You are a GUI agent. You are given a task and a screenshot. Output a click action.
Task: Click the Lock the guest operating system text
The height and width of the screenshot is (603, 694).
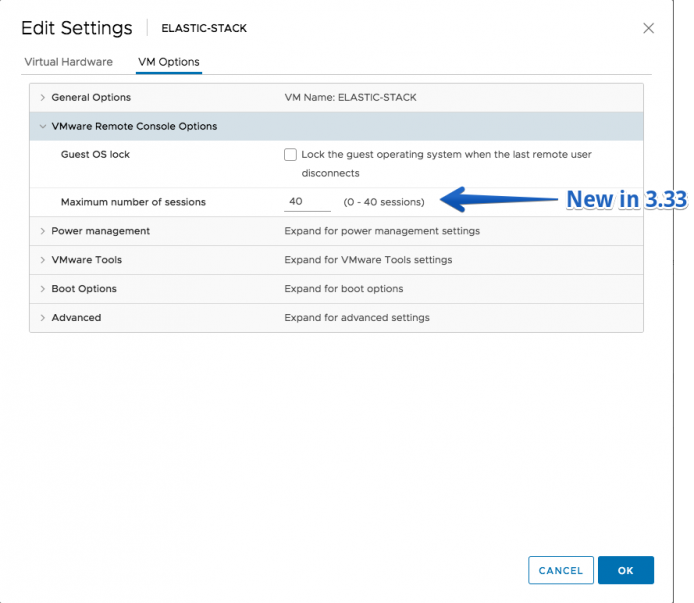447,164
